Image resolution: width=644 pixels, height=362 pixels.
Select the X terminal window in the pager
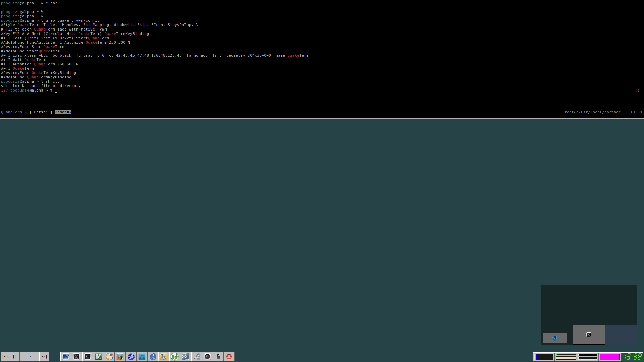[589, 335]
